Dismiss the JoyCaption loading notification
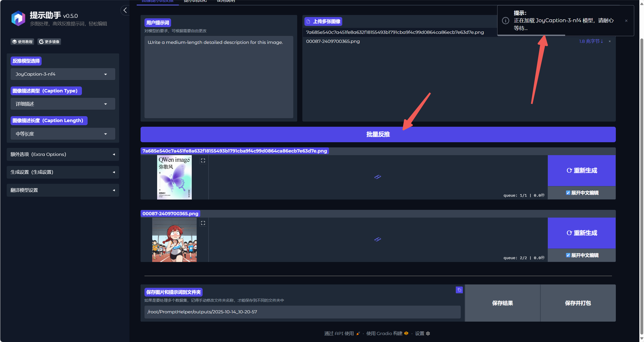This screenshot has width=644, height=342. click(x=626, y=21)
